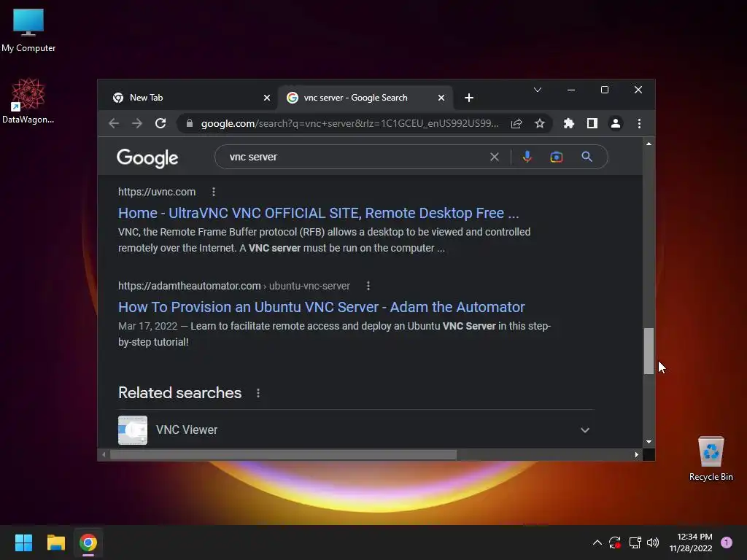Bookmark this tab with the star icon
The width and height of the screenshot is (747, 560).
pos(539,124)
